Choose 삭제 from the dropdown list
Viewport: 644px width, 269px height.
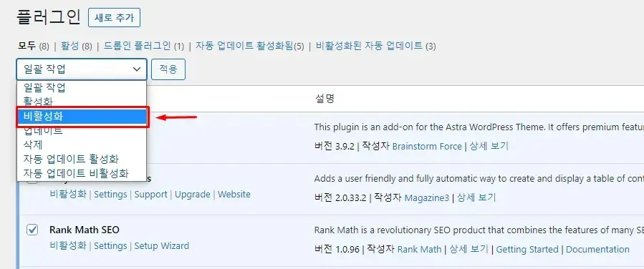click(82, 145)
